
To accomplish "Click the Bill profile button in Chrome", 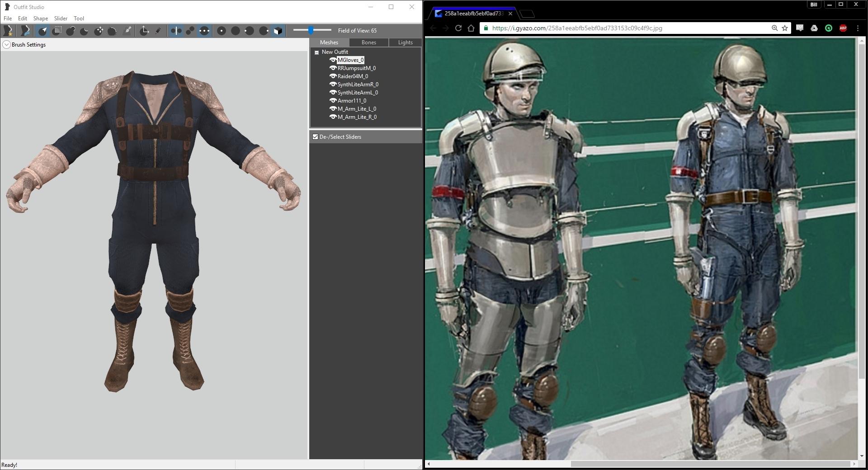I will [814, 5].
